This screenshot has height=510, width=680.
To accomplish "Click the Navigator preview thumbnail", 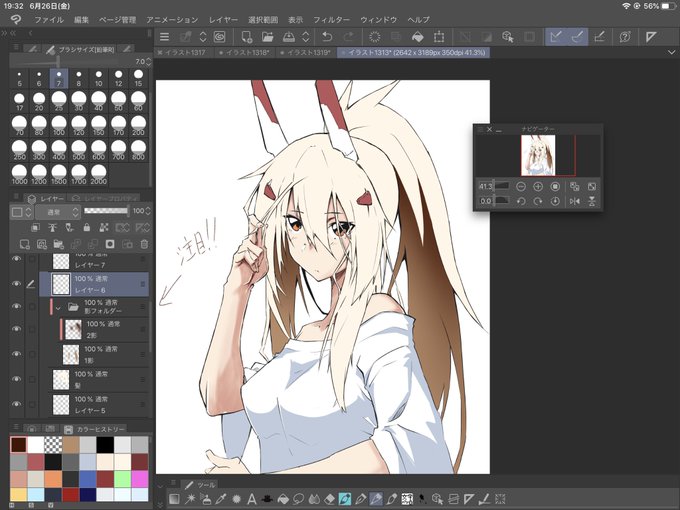I will (x=538, y=155).
